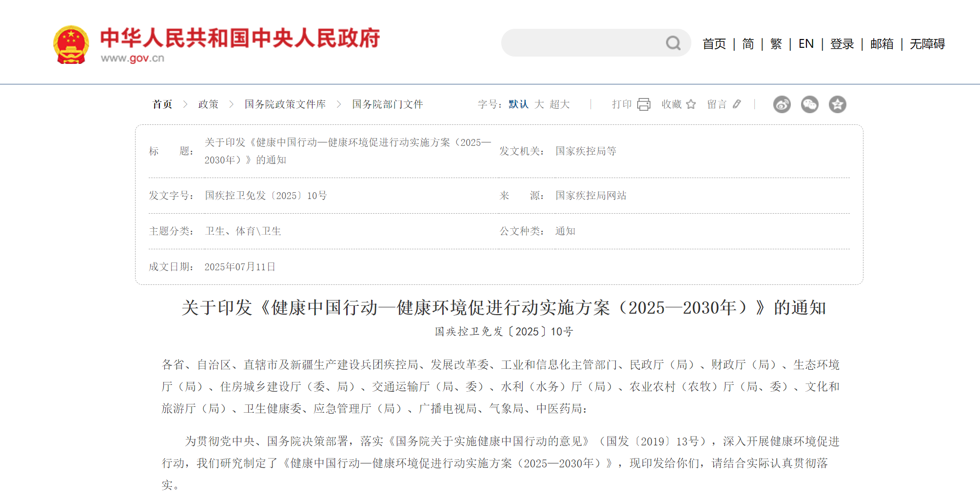Image resolution: width=980 pixels, height=501 pixels.
Task: Click the 字号 label
Action: click(490, 104)
